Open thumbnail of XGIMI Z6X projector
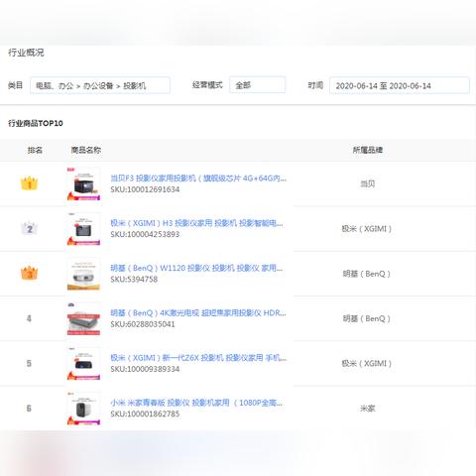The width and height of the screenshot is (476, 476). (83, 364)
